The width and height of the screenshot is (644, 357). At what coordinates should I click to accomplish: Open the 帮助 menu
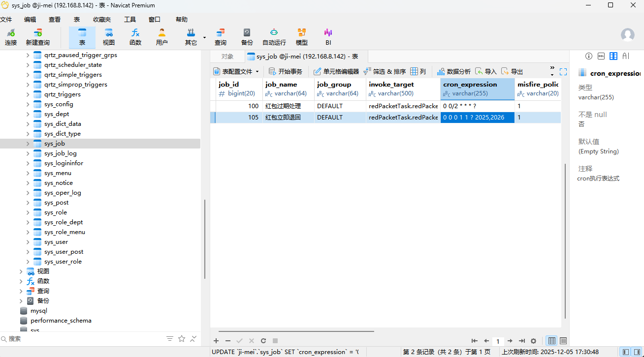click(x=182, y=19)
